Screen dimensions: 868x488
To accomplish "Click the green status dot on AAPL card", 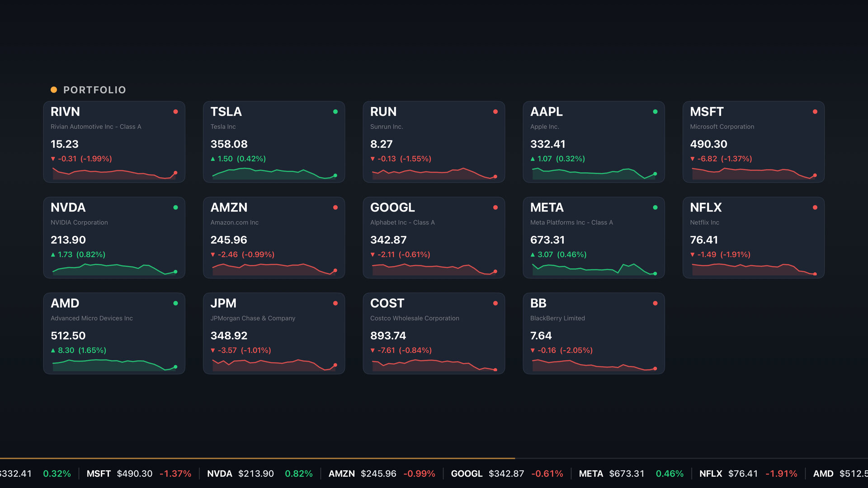I will click(655, 112).
